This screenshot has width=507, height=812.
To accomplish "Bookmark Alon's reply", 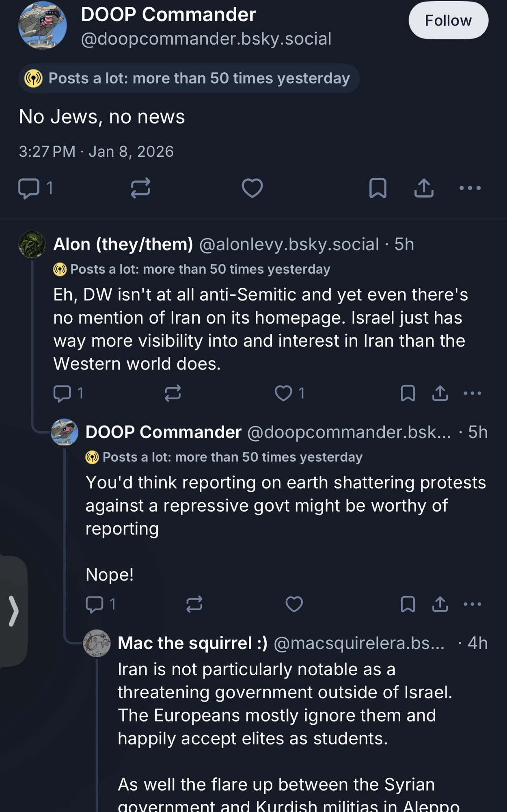I will point(408,393).
